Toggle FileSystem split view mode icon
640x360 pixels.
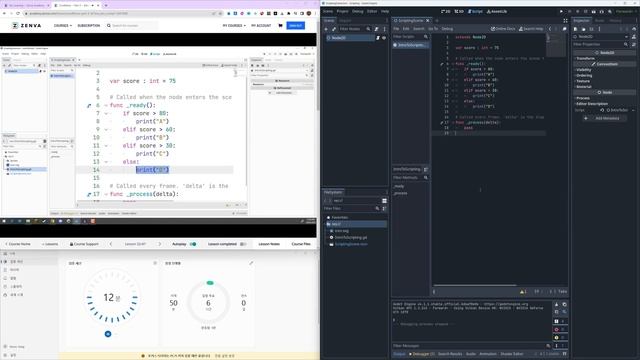click(x=384, y=201)
